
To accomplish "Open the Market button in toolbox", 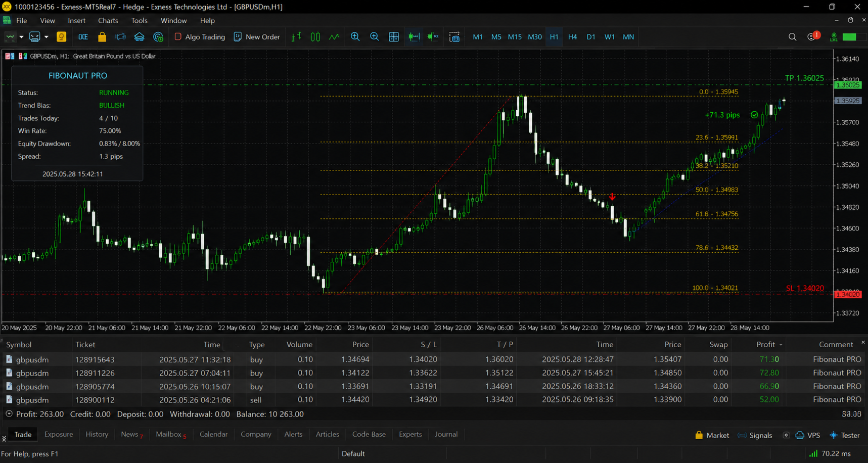I will [x=712, y=435].
